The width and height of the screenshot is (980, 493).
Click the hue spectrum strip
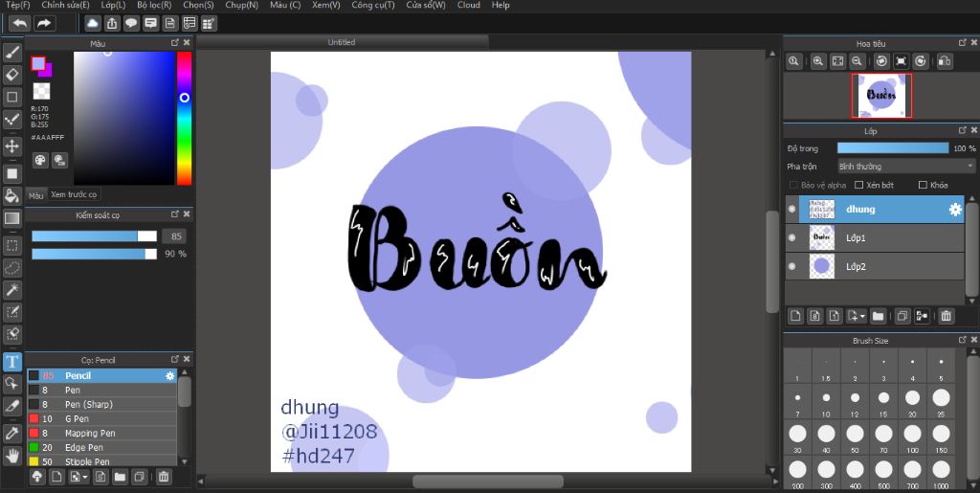pyautogui.click(x=184, y=118)
